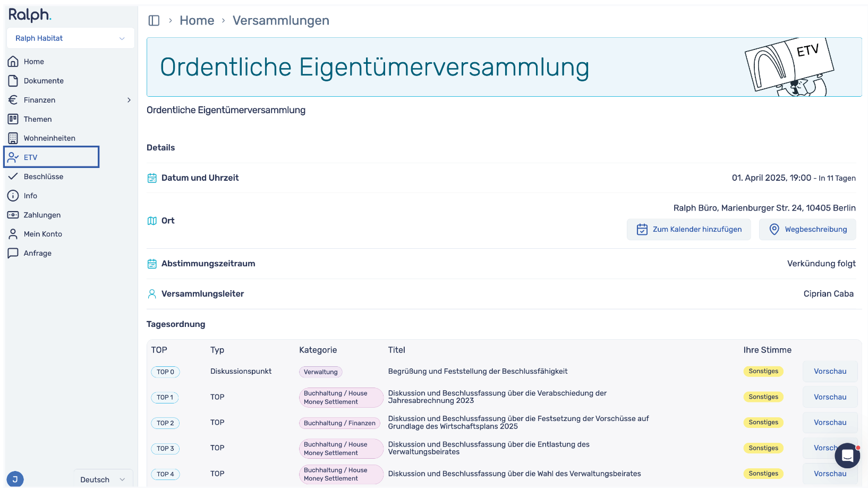Open the chat support bubble
The width and height of the screenshot is (868, 488).
pos(847,456)
